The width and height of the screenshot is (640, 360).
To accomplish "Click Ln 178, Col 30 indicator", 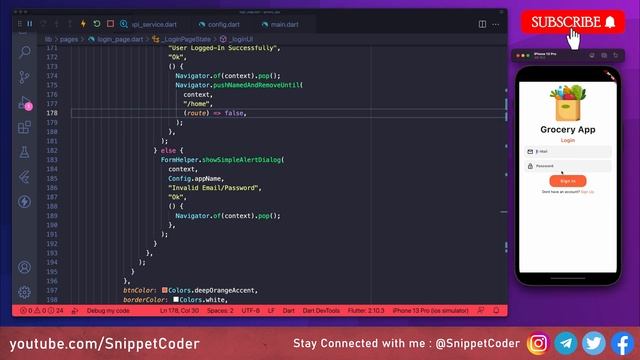I will (x=179, y=311).
